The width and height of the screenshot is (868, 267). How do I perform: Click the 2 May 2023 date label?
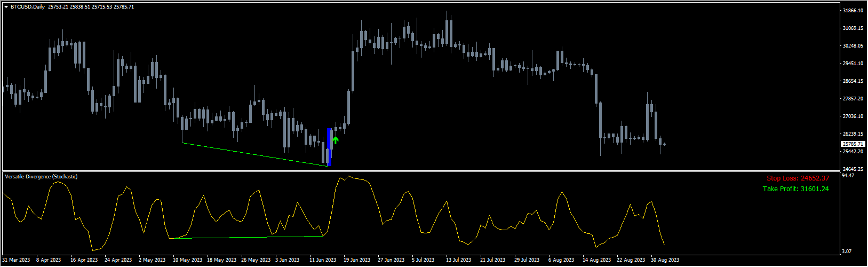[x=152, y=261]
